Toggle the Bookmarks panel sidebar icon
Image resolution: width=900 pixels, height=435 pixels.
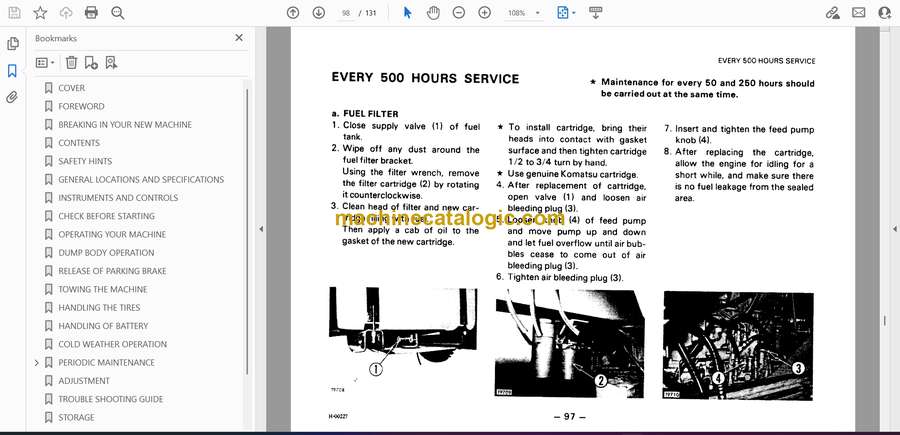pos(12,71)
